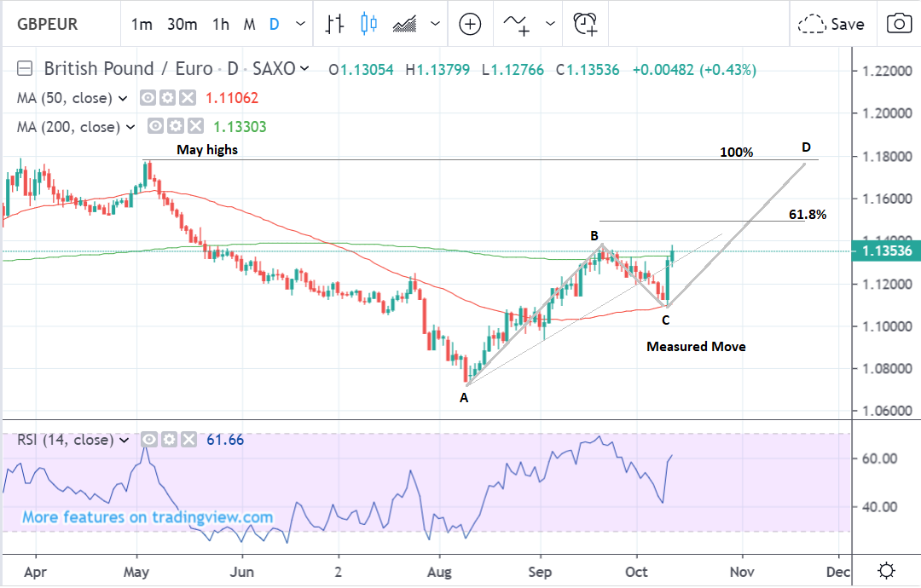Switch to candlestick chart style
The height and width of the screenshot is (588, 921).
pyautogui.click(x=368, y=24)
